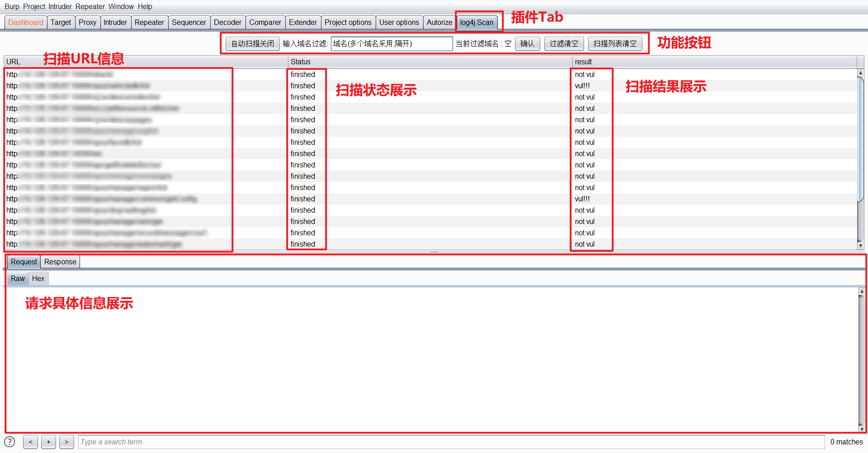Click the 过滤清空 button
The width and height of the screenshot is (868, 453).
pyautogui.click(x=564, y=44)
